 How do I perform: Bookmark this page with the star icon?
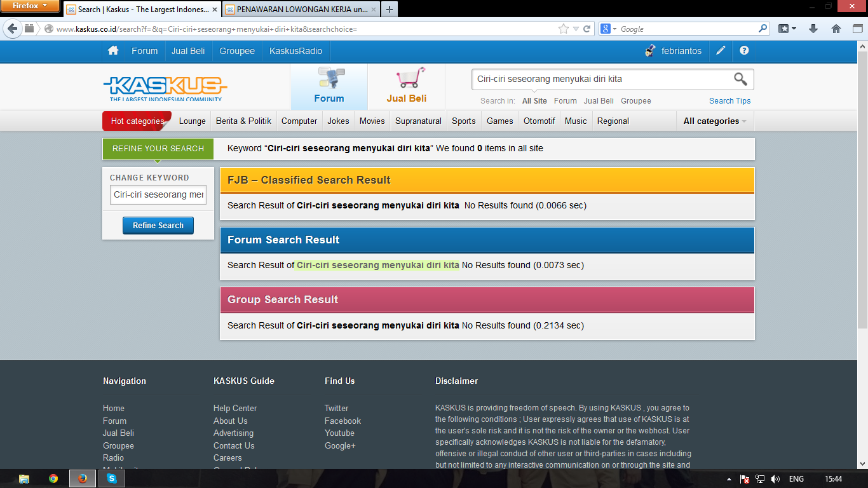pos(563,29)
